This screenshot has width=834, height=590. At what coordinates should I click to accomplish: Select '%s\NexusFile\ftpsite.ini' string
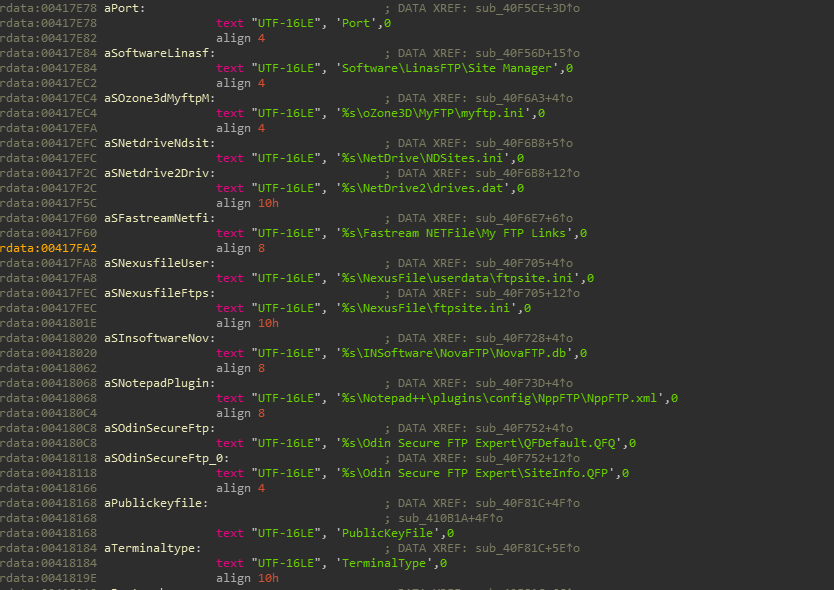click(426, 308)
